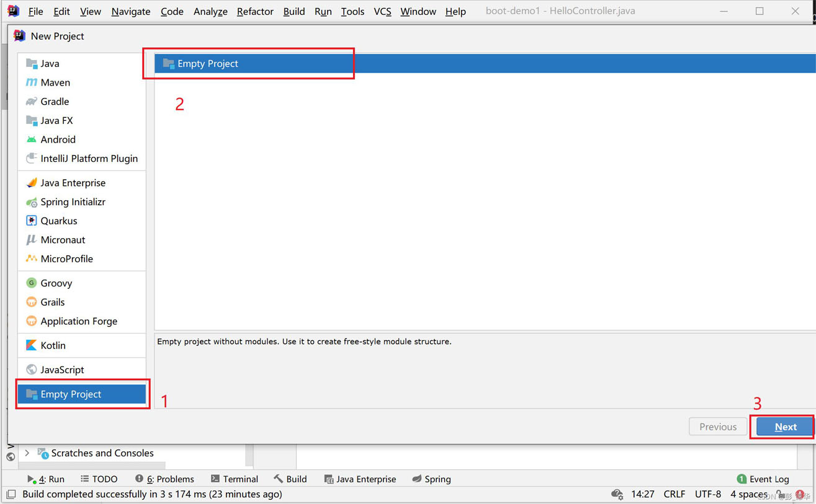This screenshot has height=504, width=816.
Task: Select the Spring Initializr text row
Action: click(x=82, y=202)
